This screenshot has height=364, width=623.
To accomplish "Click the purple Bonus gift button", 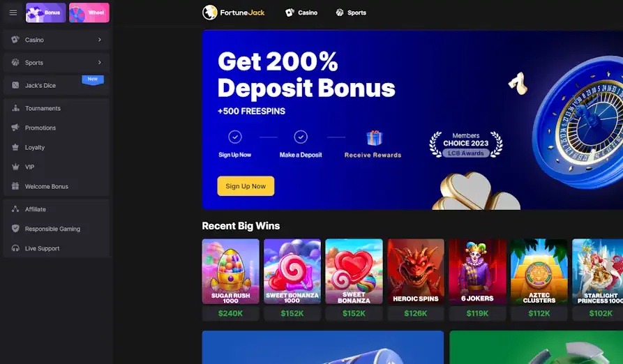I will click(45, 13).
